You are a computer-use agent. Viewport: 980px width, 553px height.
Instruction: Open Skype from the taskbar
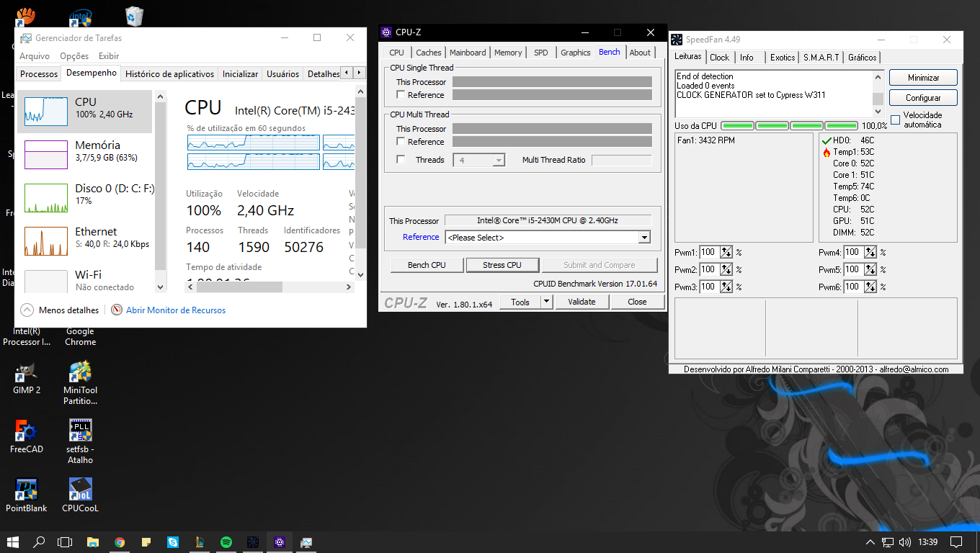pyautogui.click(x=173, y=542)
